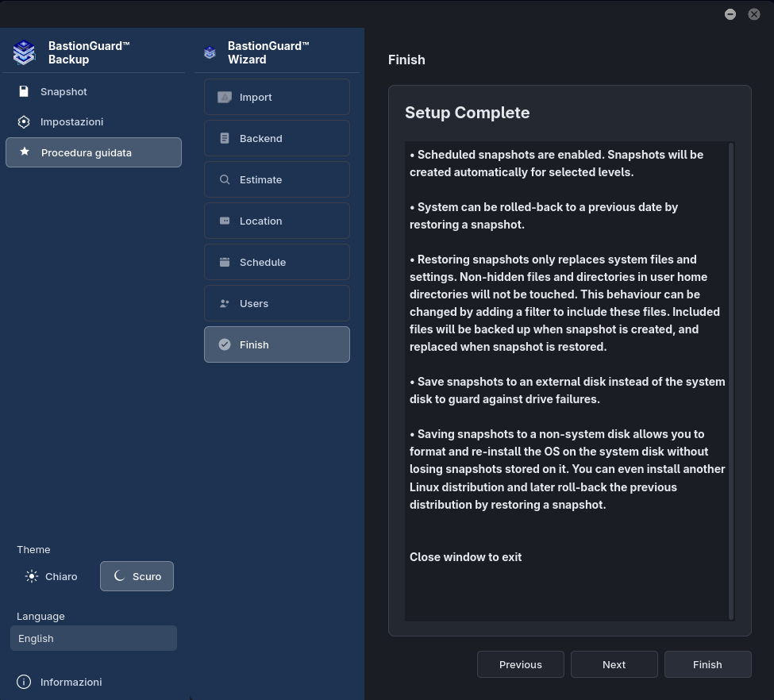Click the BastionGuard Backup logo icon

click(x=24, y=52)
